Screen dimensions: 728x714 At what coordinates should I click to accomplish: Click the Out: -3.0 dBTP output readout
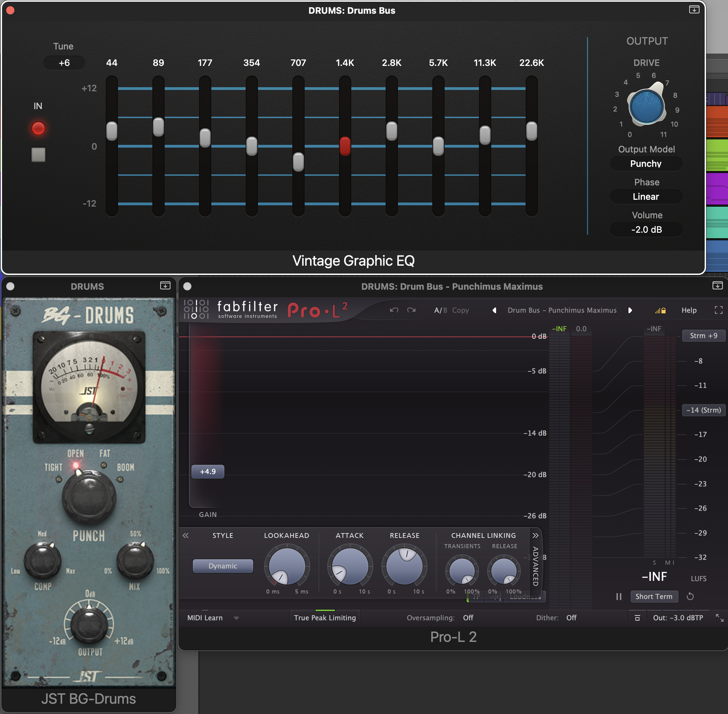click(678, 618)
